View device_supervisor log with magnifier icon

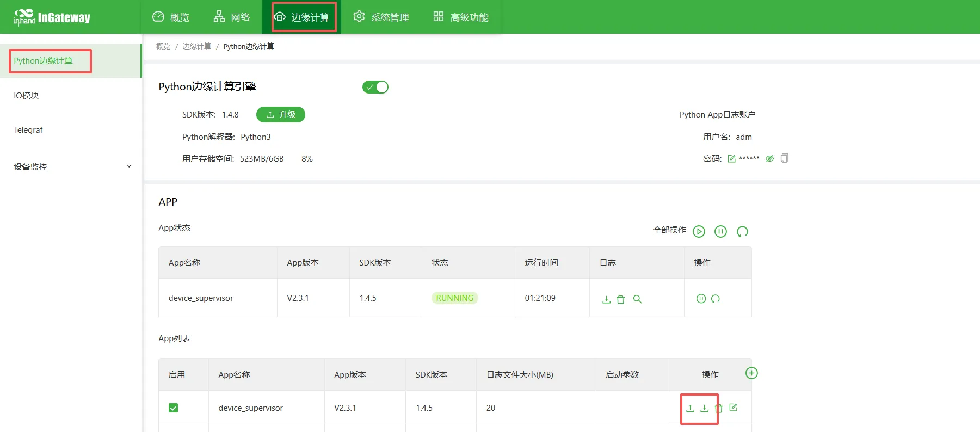pos(638,299)
